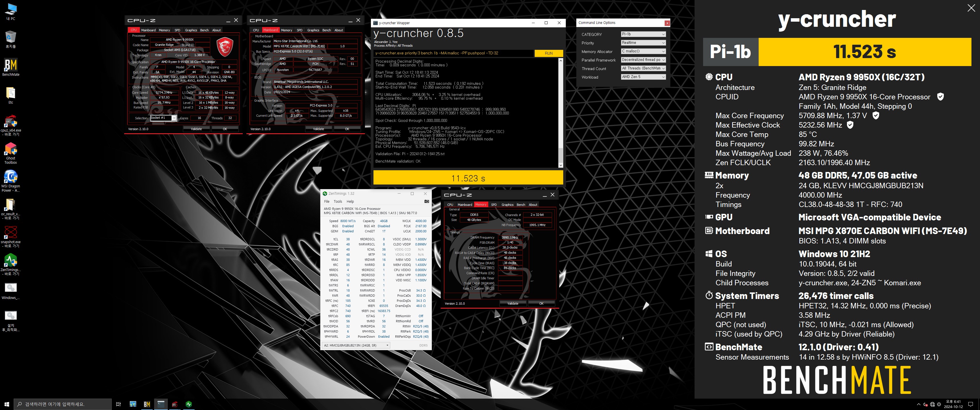Click Validate in the CPU tab CPU-Z window

coord(196,129)
